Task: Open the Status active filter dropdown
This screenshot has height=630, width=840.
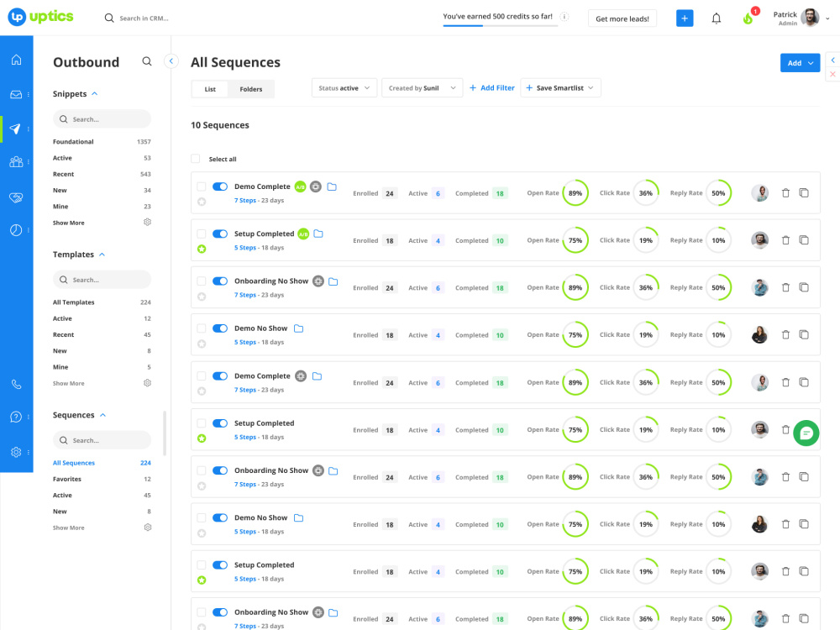Action: 344,88
